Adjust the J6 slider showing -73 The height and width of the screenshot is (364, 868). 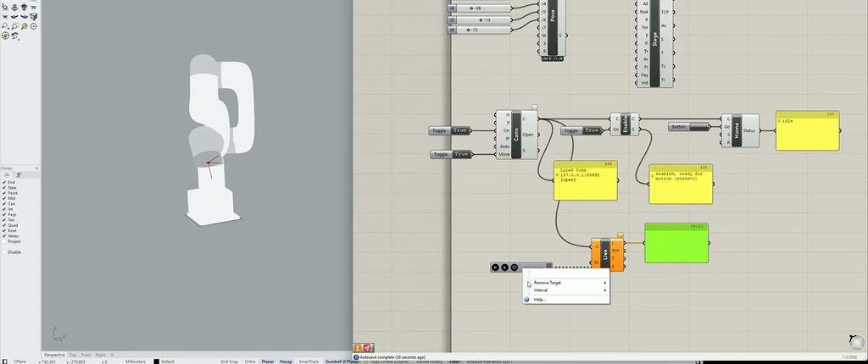480,30
